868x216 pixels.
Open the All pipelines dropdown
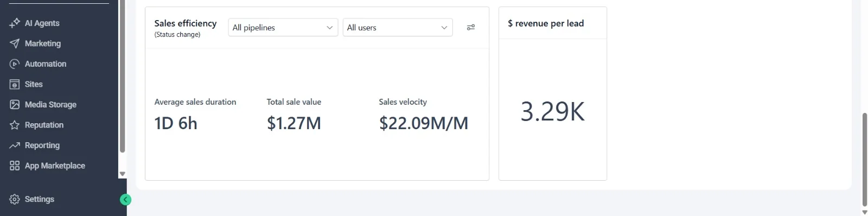point(283,28)
